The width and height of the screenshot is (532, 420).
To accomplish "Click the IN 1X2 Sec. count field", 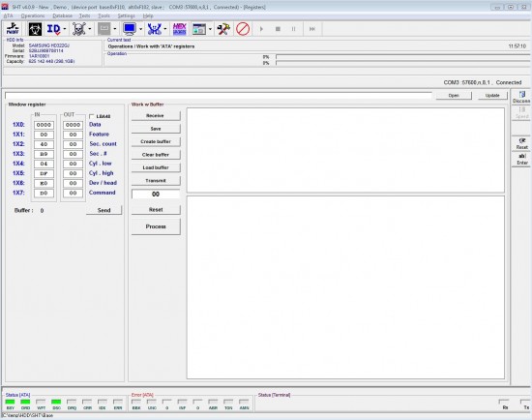I will pos(44,144).
